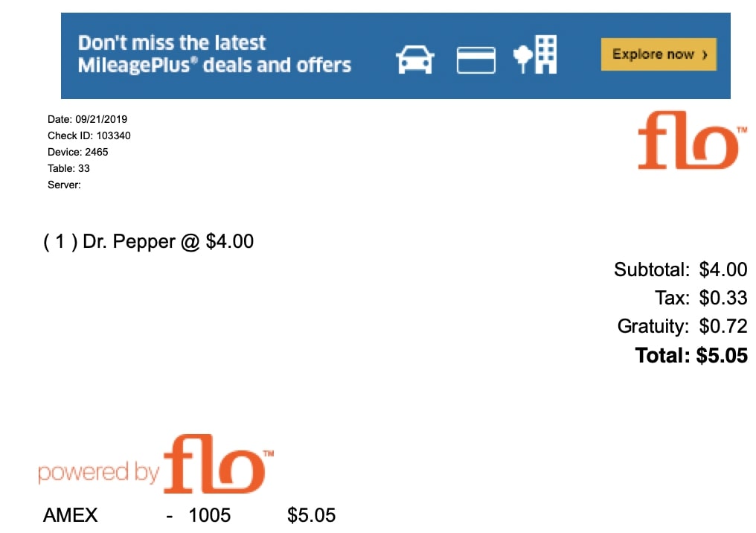Click the Table 33 line
Screen dimensions: 756x533
(68, 168)
